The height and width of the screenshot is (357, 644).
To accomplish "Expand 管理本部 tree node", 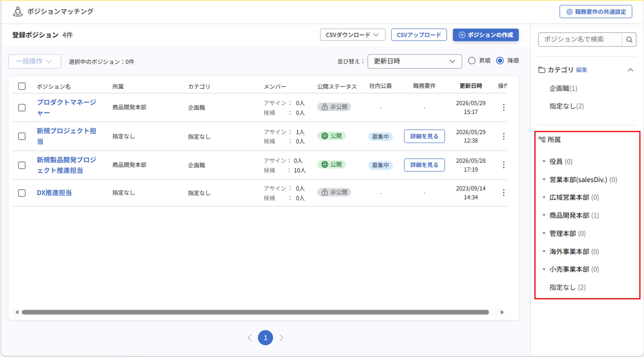I will (x=544, y=233).
